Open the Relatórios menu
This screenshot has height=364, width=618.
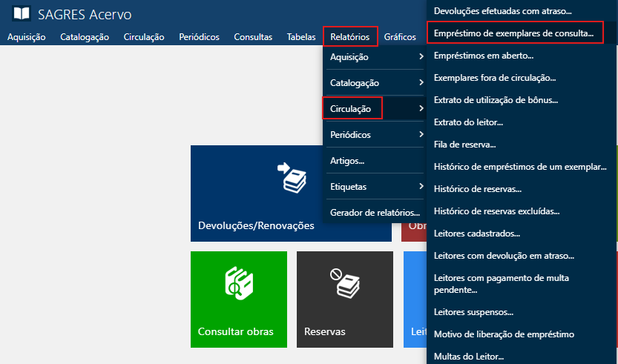coord(350,36)
